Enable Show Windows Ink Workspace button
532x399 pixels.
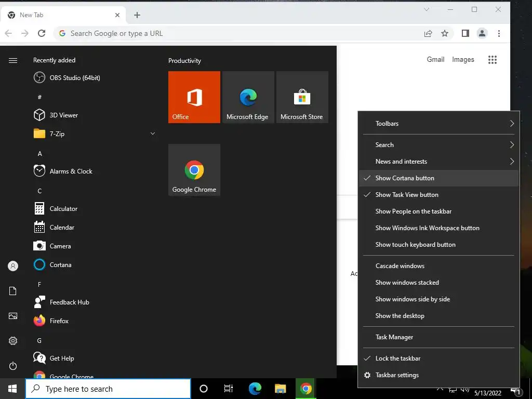[438, 228]
